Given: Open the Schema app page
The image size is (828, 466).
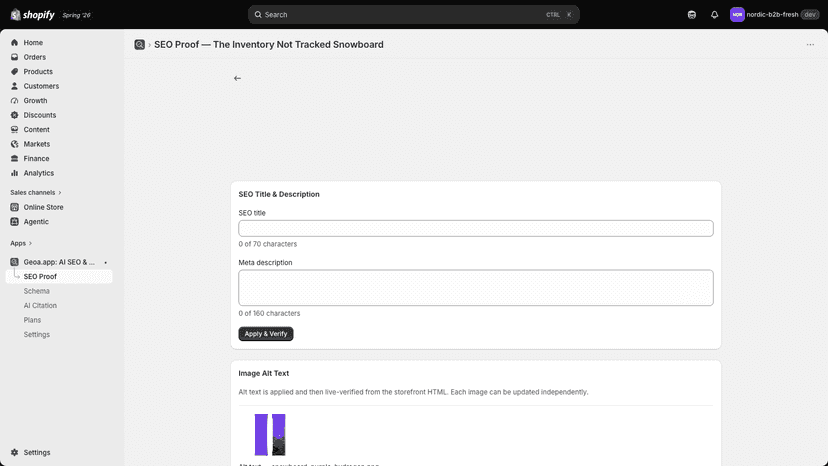Looking at the screenshot, I should [x=36, y=291].
